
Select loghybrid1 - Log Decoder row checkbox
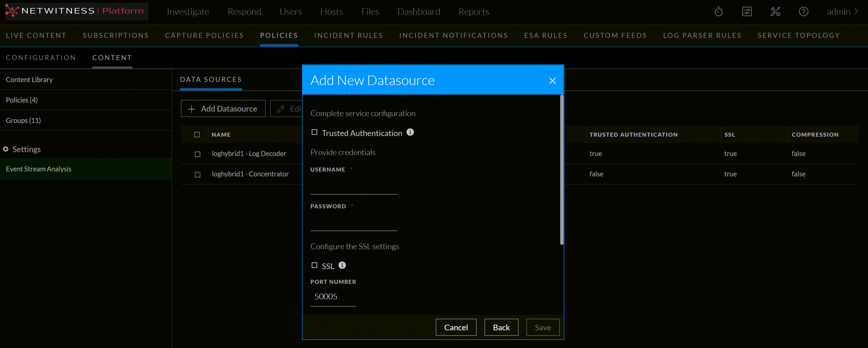197,154
